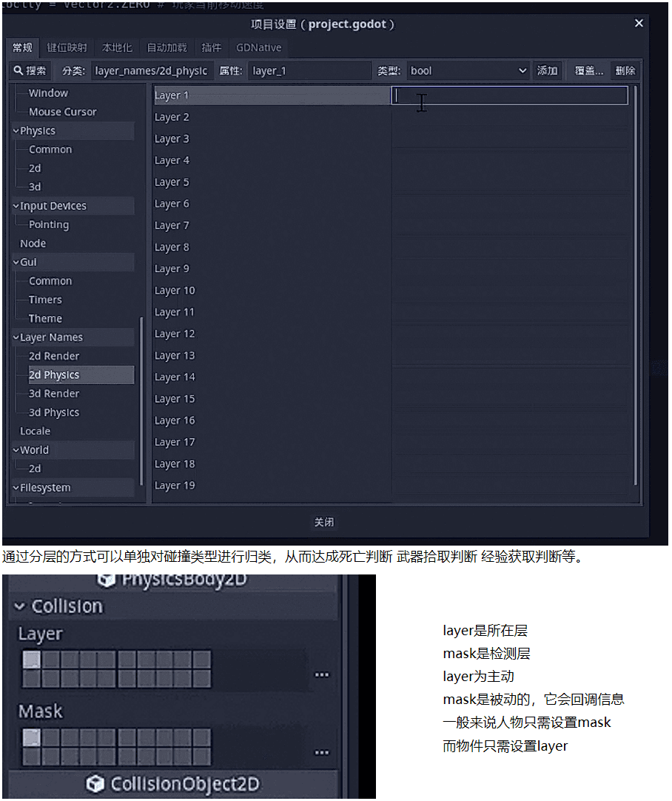Viewport: 672px width, 801px height.
Task: Click the 属性 property input field
Action: (x=309, y=70)
